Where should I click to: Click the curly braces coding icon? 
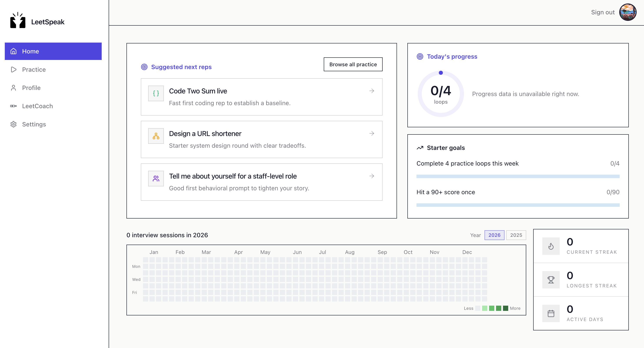pyautogui.click(x=156, y=93)
